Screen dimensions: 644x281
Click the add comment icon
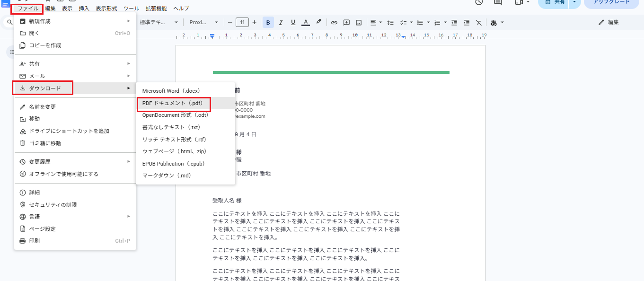click(346, 22)
